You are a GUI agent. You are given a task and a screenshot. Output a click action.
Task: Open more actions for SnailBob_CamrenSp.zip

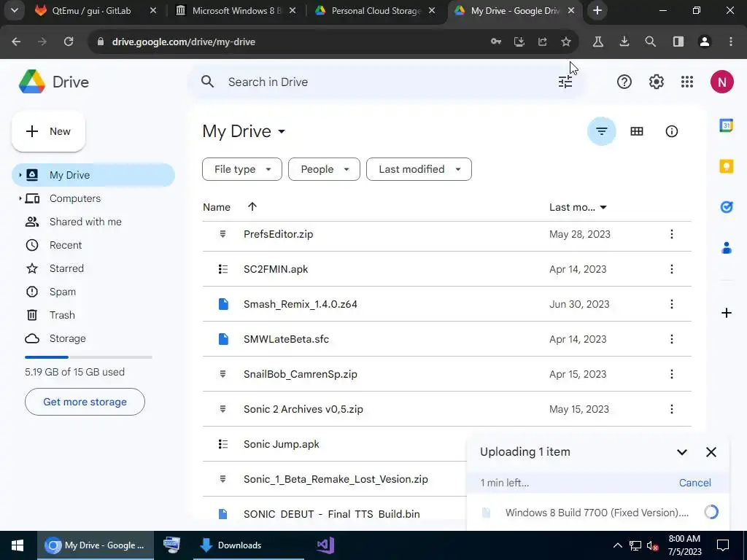click(671, 374)
